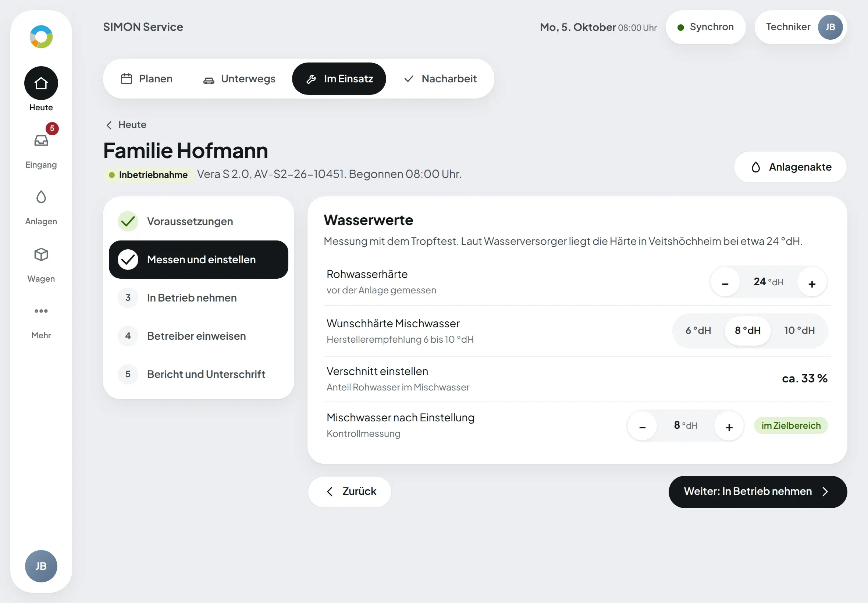The image size is (868, 603).
Task: Select the Im Einsatz tab
Action: 339,79
